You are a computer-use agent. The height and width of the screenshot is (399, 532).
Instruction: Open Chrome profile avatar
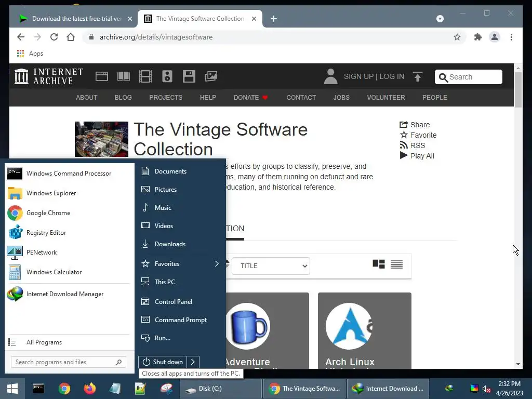[x=495, y=37]
